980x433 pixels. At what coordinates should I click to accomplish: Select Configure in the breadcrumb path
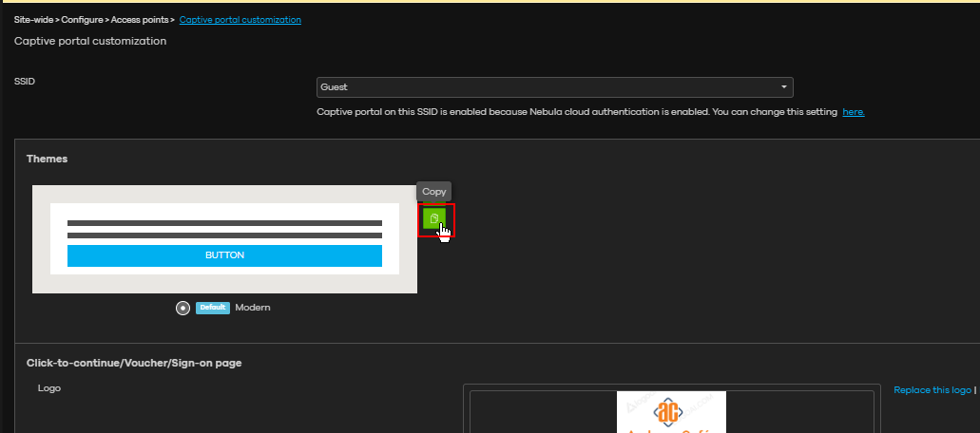pyautogui.click(x=82, y=20)
